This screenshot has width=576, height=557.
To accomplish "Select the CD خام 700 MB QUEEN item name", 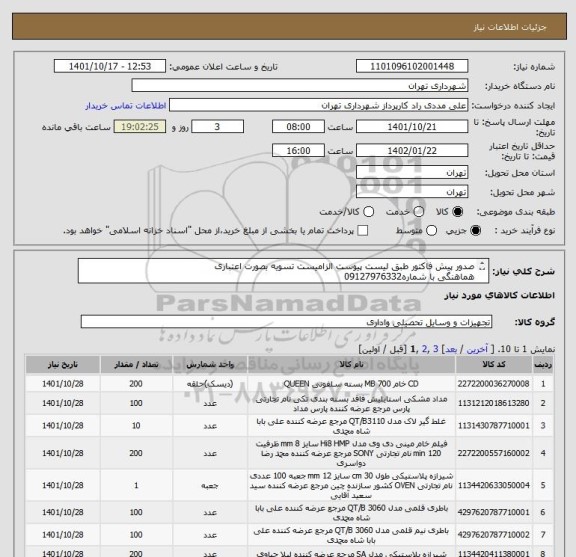I will click(351, 384).
